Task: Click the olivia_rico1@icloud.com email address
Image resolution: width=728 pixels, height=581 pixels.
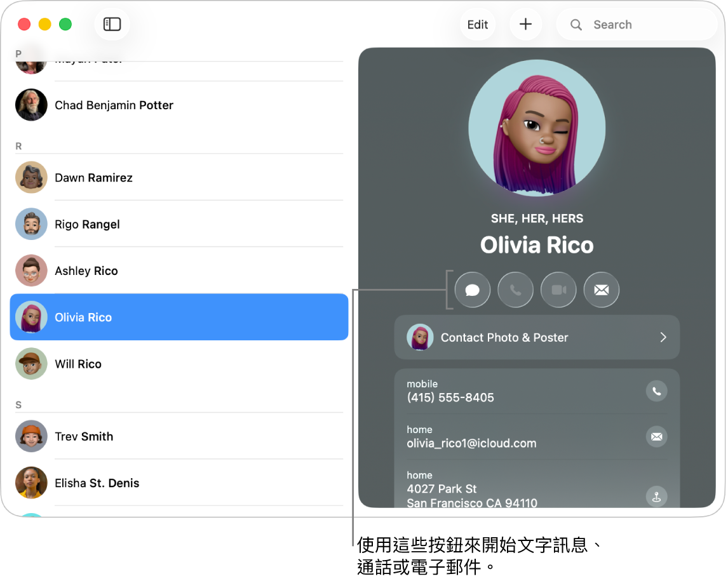Action: 471,443
